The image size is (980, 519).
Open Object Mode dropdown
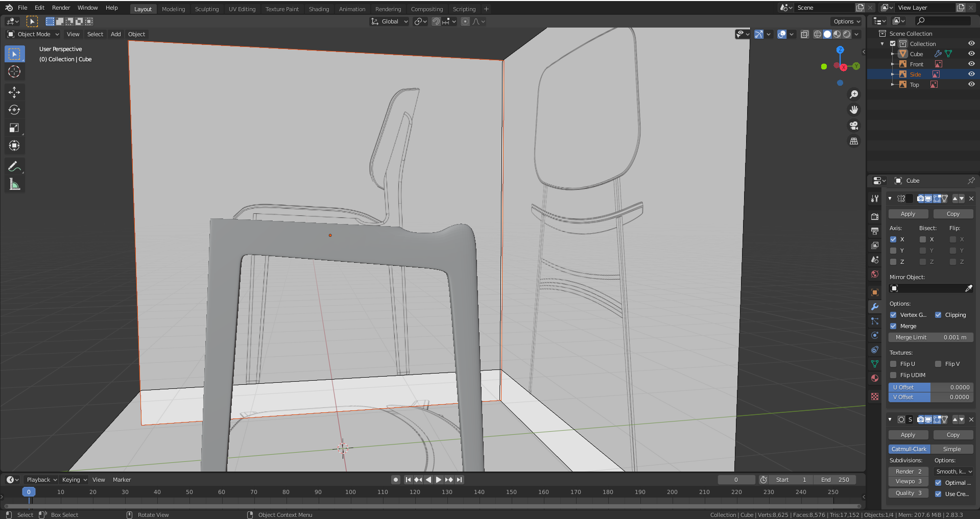[x=33, y=34]
